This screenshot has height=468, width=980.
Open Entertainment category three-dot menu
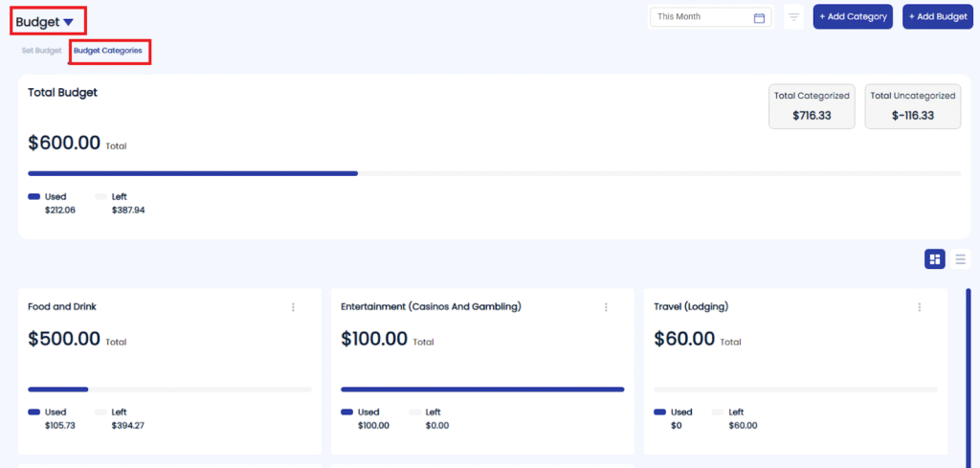click(x=606, y=307)
